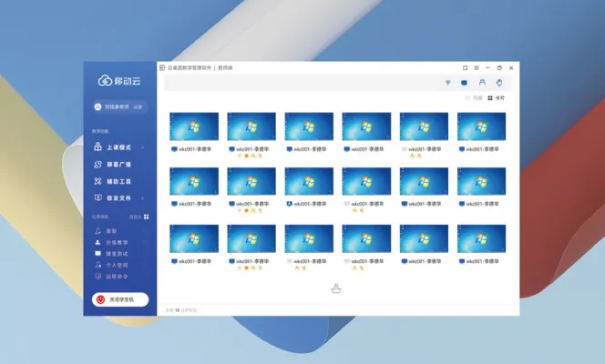Click the grid icon beside 自定义

146,217
